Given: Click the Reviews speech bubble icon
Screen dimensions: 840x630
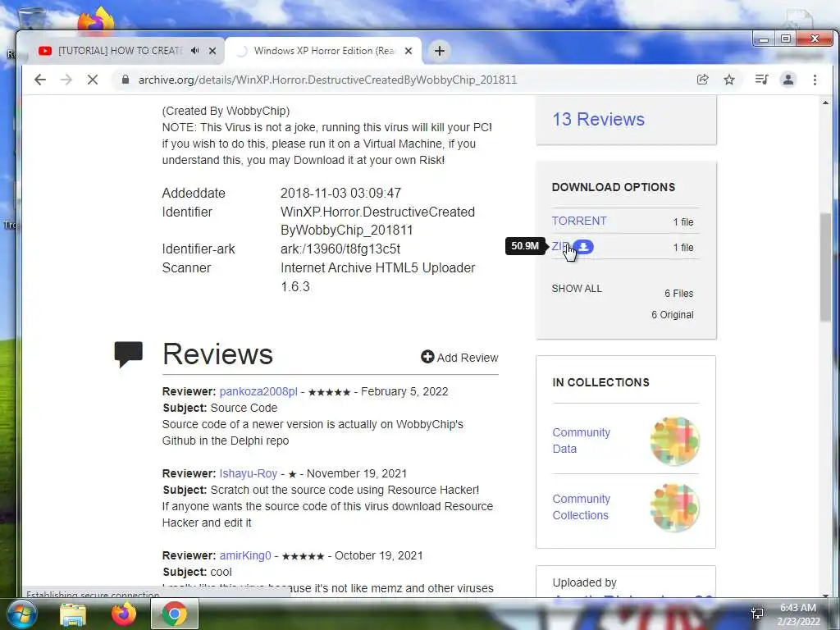Looking at the screenshot, I should pyautogui.click(x=129, y=354).
